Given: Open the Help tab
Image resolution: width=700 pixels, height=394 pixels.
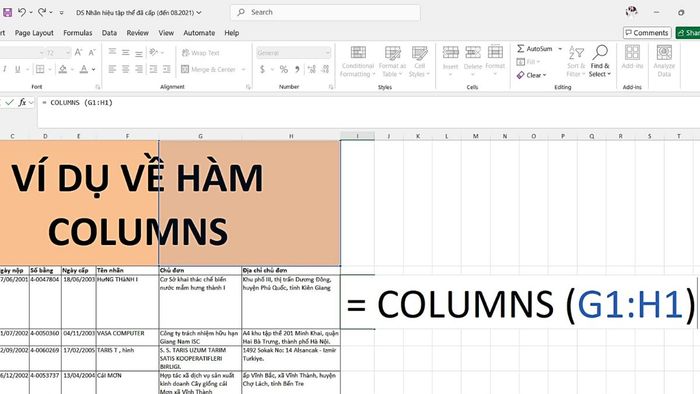Looking at the screenshot, I should [232, 33].
